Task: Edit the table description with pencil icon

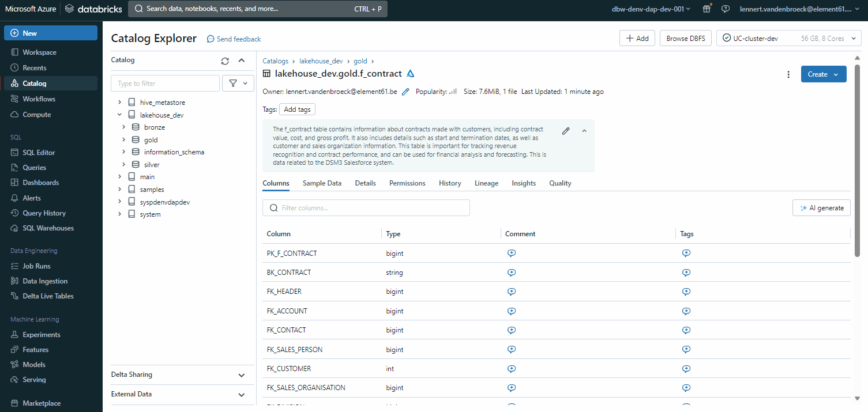Action: coord(566,131)
